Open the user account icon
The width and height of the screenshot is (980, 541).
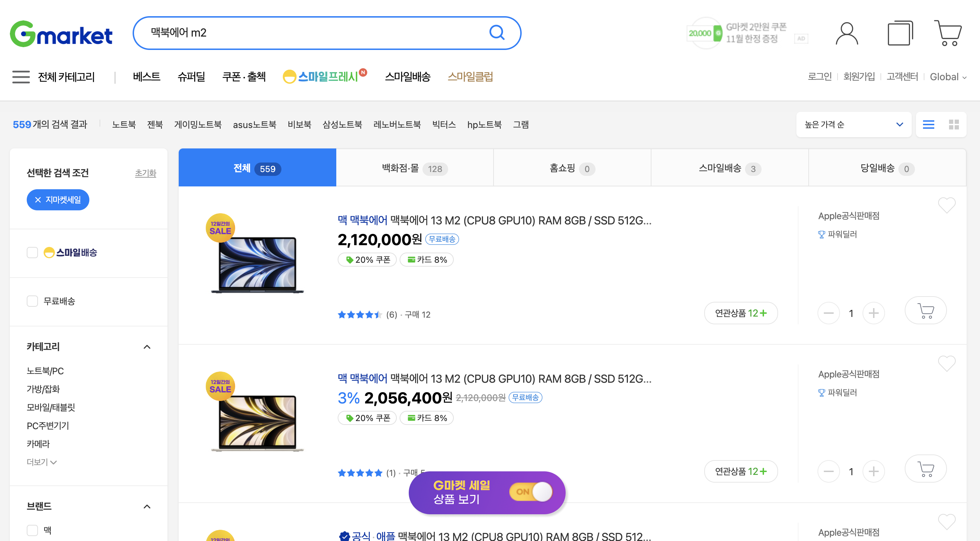coord(846,33)
